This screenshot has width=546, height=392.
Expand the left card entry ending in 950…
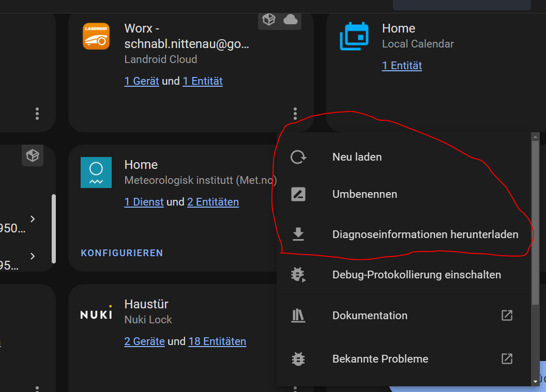[33, 219]
